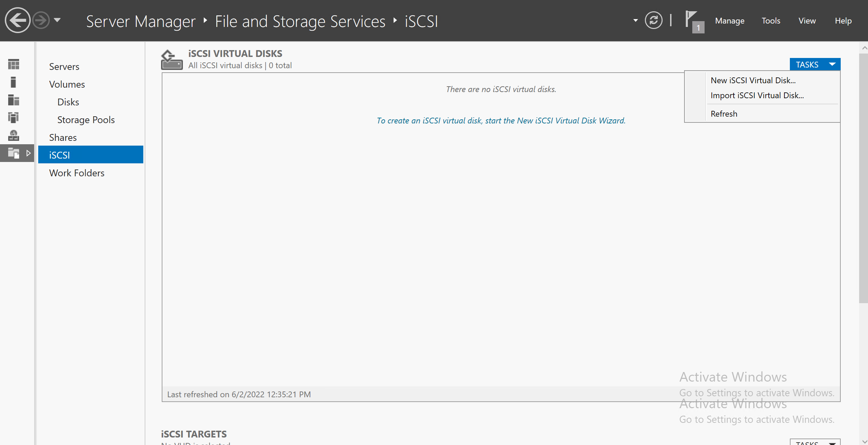
Task: Click File and Storage Services rail icon
Action: click(14, 153)
